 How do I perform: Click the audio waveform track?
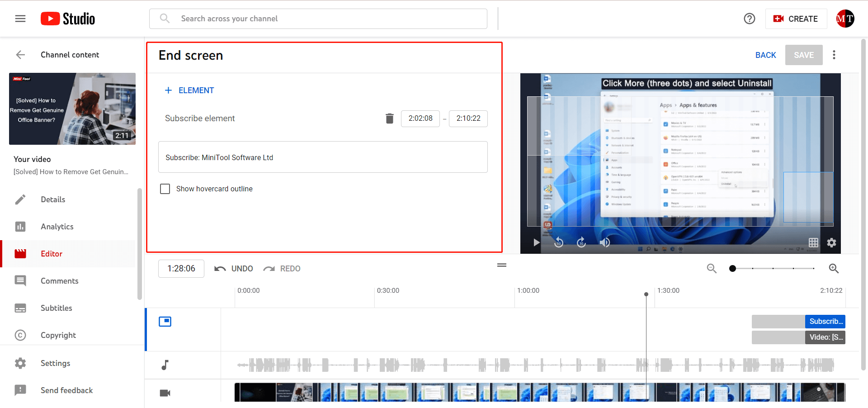point(535,365)
